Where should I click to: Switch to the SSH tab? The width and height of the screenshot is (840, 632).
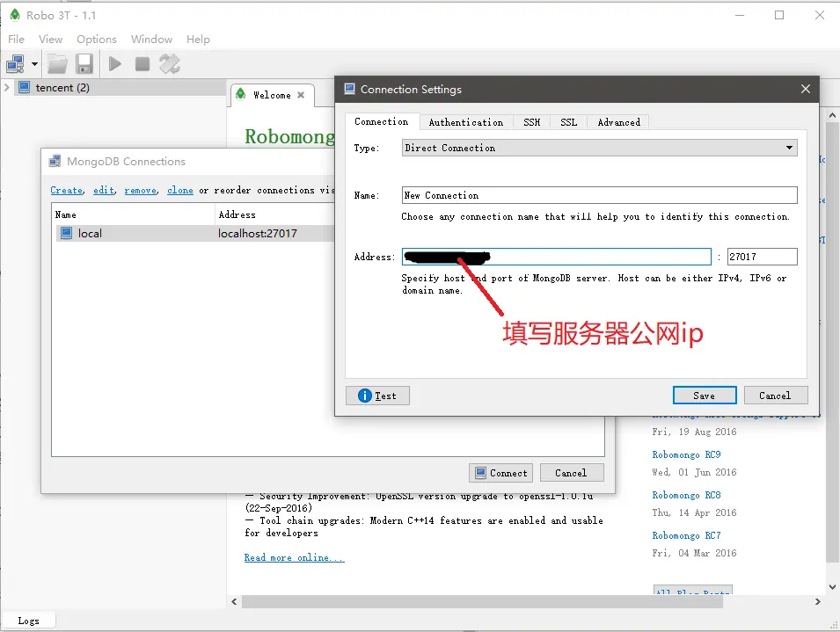pyautogui.click(x=532, y=122)
